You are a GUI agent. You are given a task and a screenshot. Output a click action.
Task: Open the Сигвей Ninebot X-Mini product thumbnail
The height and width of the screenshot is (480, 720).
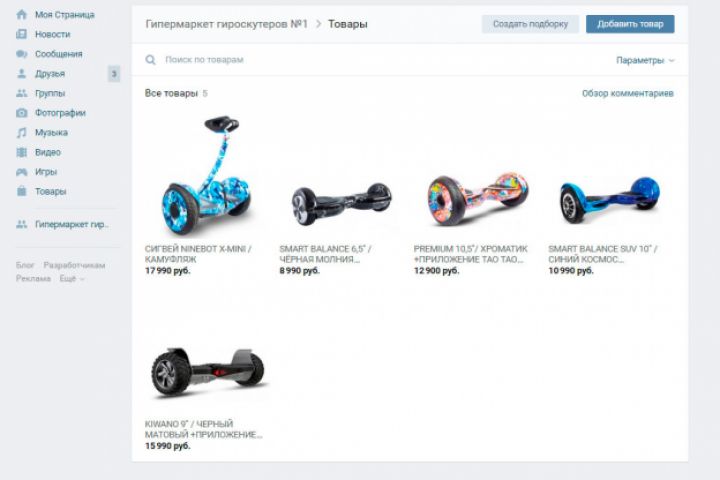click(207, 175)
